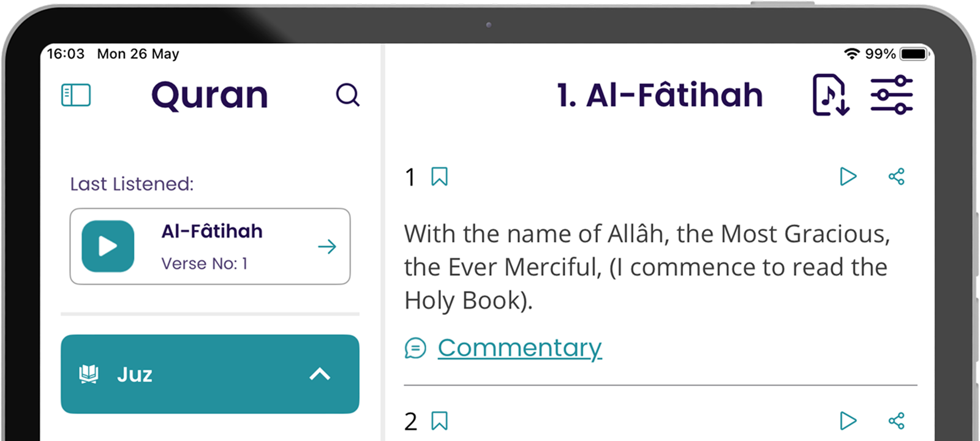Collapse the Juz section chevron

(x=320, y=374)
